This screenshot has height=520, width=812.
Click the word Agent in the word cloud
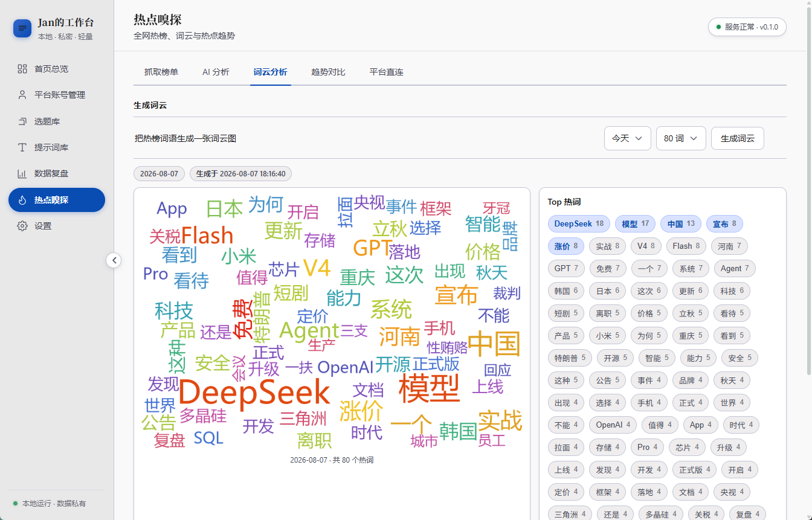pyautogui.click(x=309, y=330)
